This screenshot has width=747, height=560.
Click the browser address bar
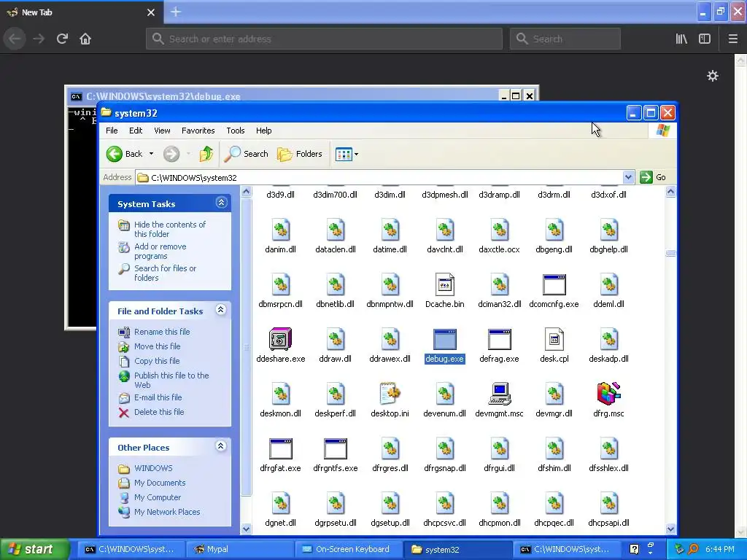pos(324,39)
